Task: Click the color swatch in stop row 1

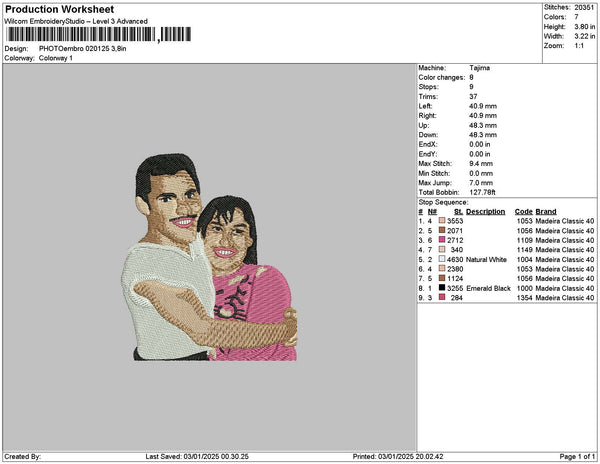Action: (x=442, y=221)
